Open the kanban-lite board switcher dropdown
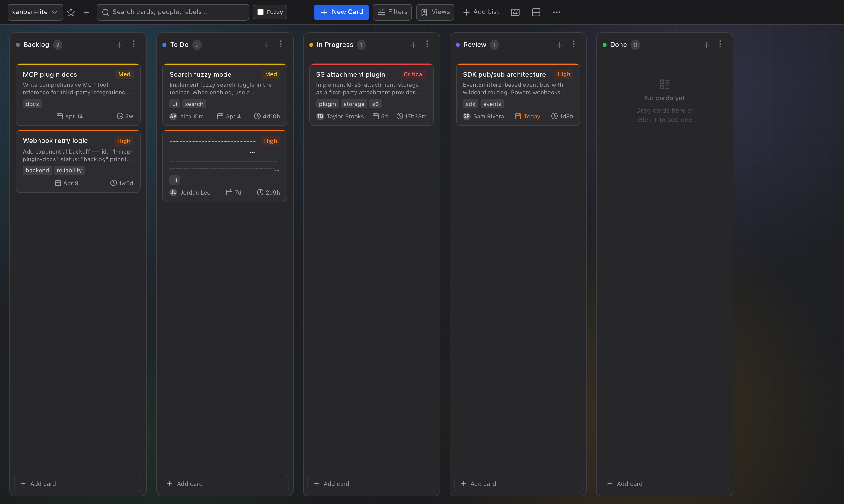This screenshot has width=844, height=504. coord(35,12)
